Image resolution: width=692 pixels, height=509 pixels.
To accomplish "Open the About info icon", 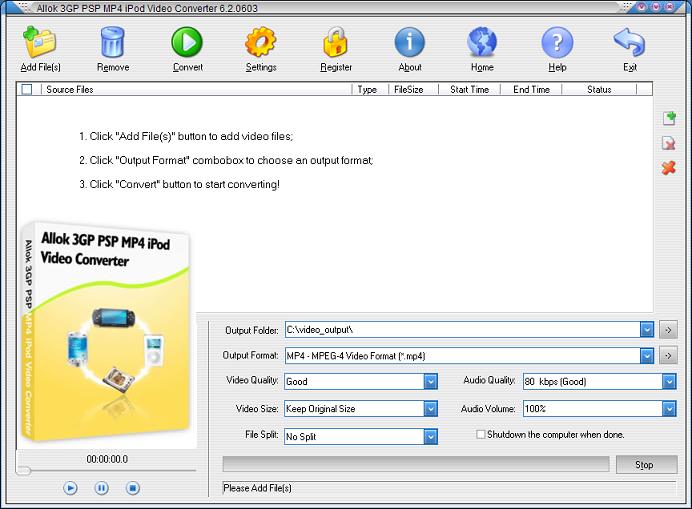I will click(410, 42).
